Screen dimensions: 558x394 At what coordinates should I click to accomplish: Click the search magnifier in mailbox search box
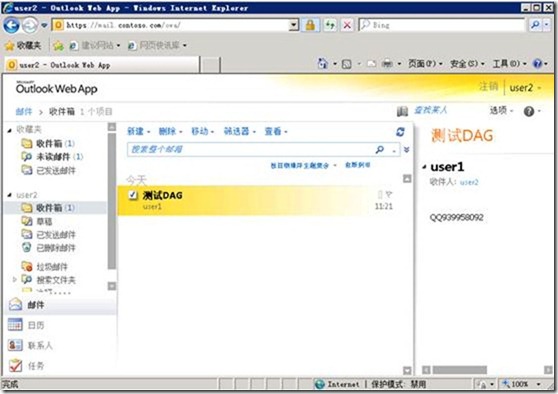pyautogui.click(x=380, y=150)
